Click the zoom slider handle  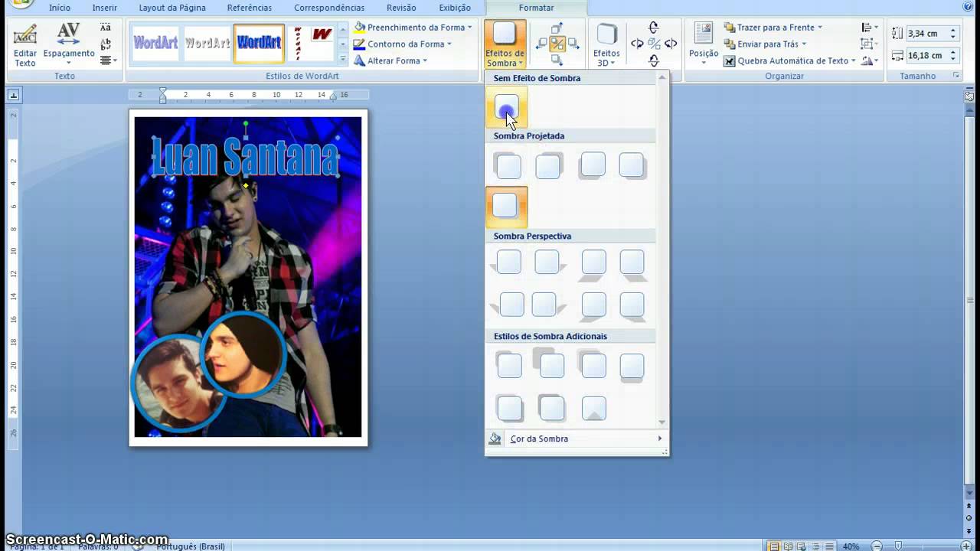click(897, 546)
